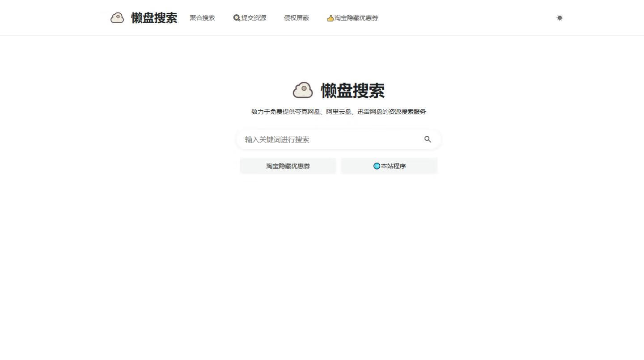The image size is (644, 360).
Task: Open 淘宝隐藏优惠券 text in top navigation
Action: pyautogui.click(x=356, y=18)
